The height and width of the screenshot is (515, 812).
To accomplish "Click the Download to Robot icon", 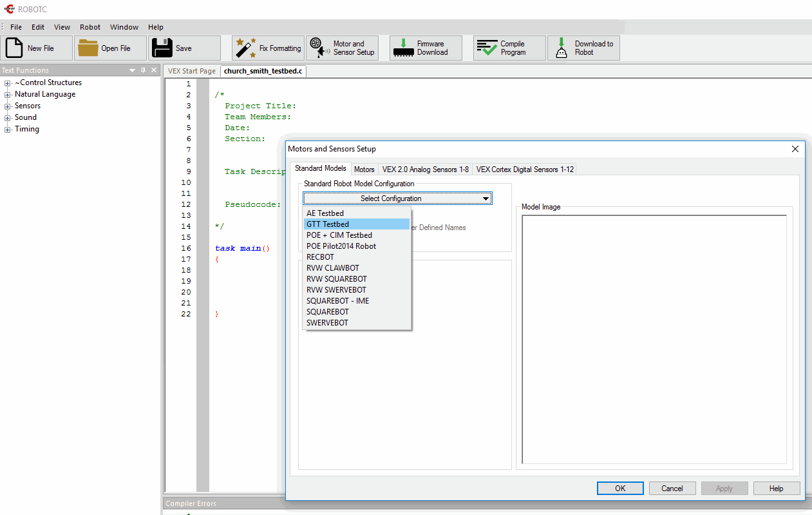I will [x=561, y=48].
